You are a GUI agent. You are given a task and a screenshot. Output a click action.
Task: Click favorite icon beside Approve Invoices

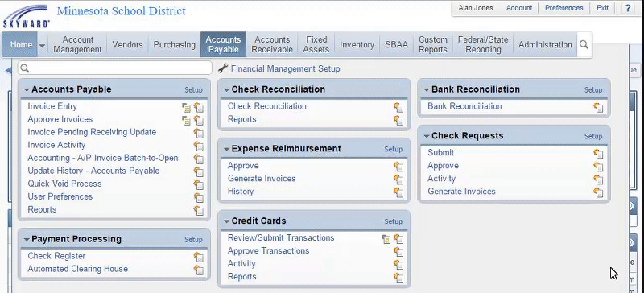click(x=199, y=121)
